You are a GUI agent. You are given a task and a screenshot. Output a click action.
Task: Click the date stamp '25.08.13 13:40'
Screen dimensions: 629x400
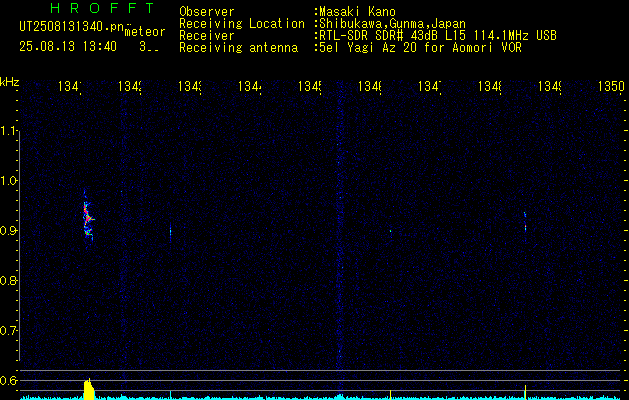(x=68, y=47)
